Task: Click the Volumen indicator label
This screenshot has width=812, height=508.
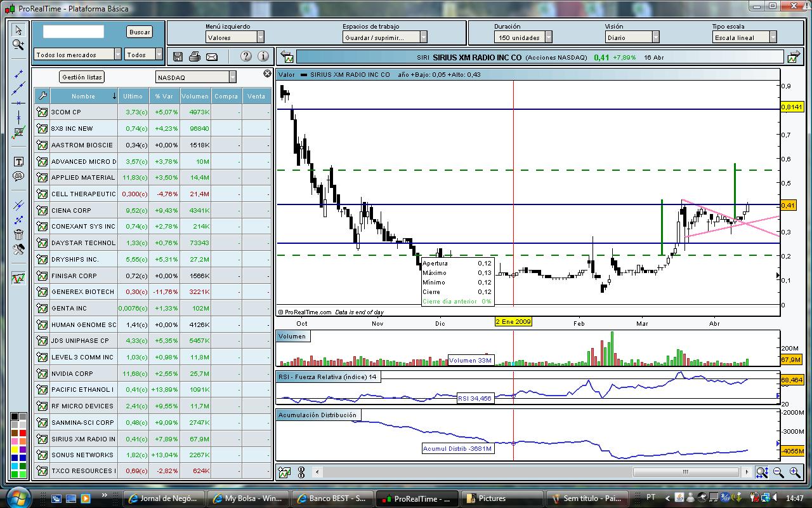Action: (292, 336)
